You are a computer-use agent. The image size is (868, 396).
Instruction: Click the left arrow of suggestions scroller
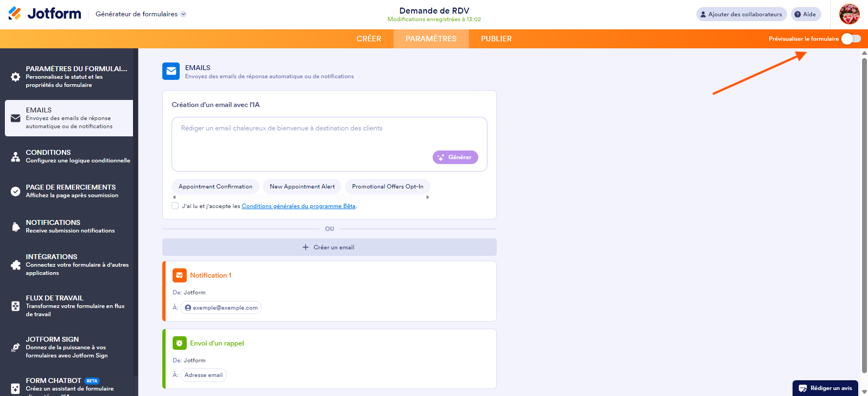click(174, 197)
